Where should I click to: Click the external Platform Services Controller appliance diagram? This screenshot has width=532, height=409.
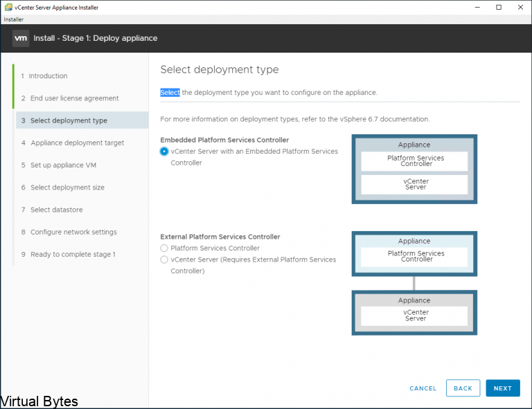click(x=414, y=254)
